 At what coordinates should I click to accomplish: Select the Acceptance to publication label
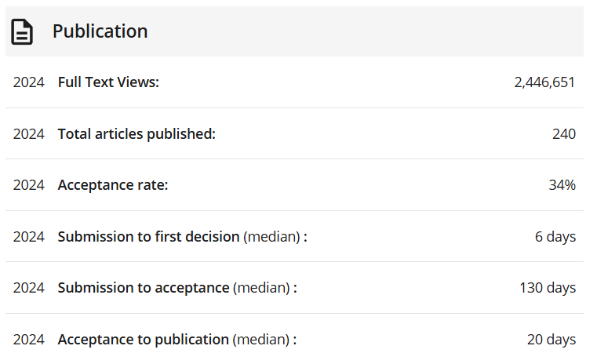pos(144,340)
